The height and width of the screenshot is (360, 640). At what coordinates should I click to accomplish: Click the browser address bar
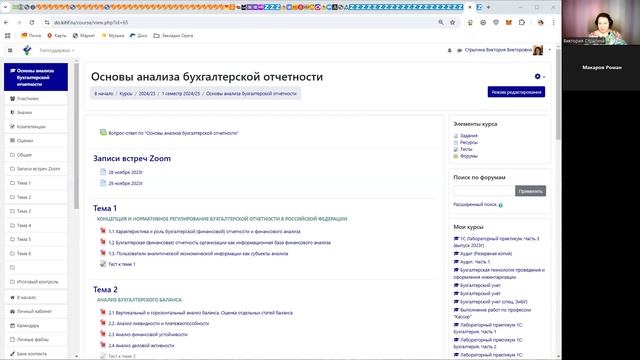click(243, 22)
